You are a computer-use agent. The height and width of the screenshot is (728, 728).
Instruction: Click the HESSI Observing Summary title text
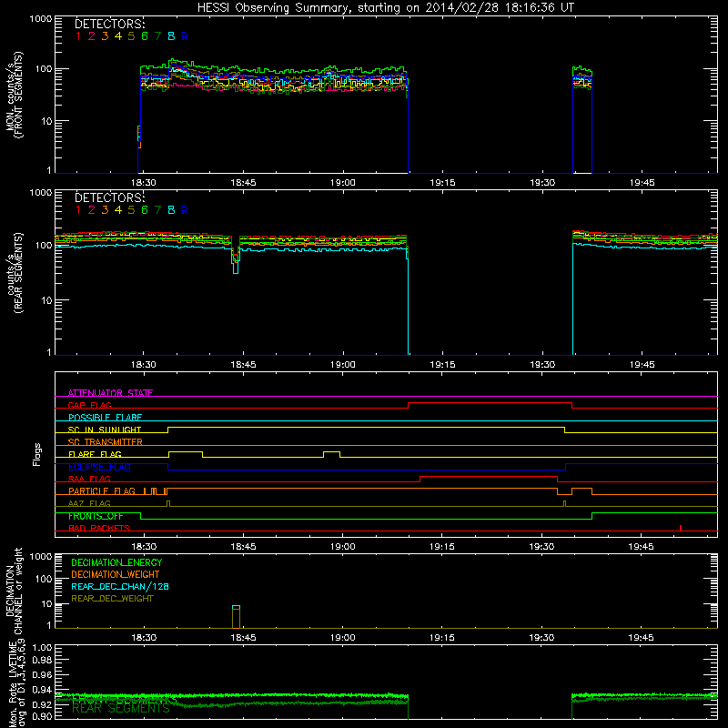click(386, 7)
